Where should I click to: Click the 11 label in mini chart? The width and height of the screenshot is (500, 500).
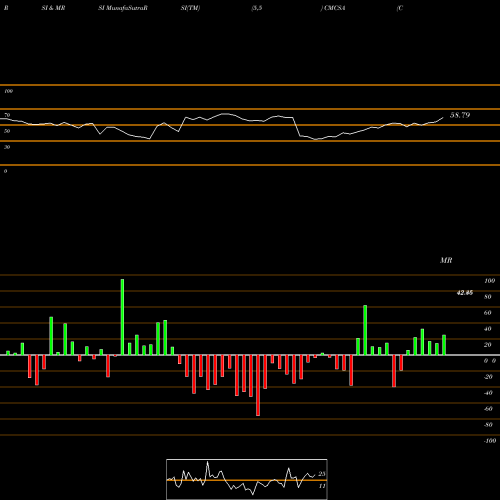(x=322, y=486)
